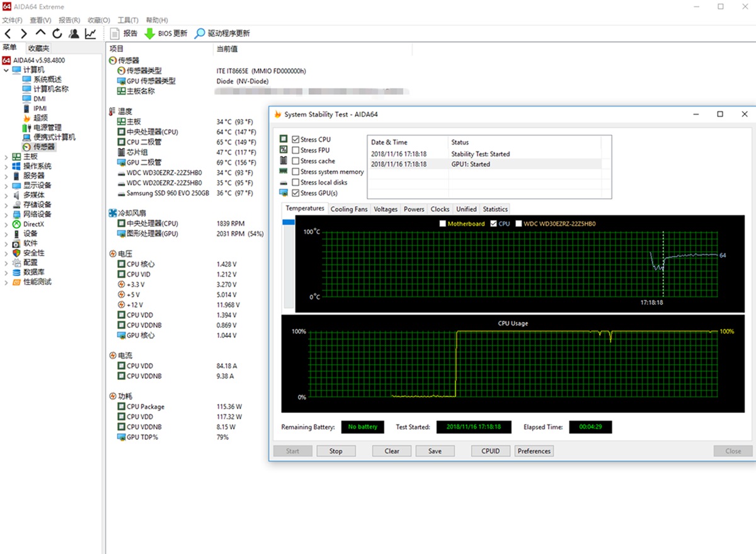Open the Statistics tab
The height and width of the screenshot is (554, 756).
coord(495,209)
